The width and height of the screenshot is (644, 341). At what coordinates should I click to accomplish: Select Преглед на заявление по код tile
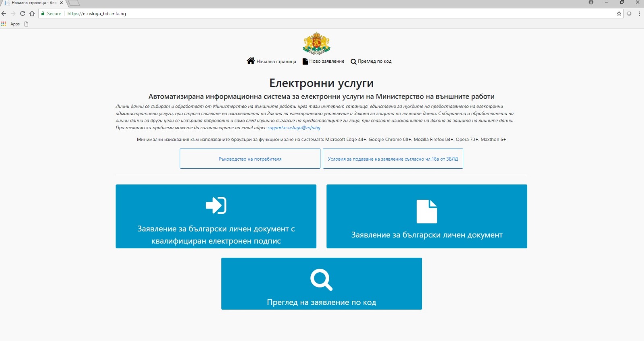point(321,302)
